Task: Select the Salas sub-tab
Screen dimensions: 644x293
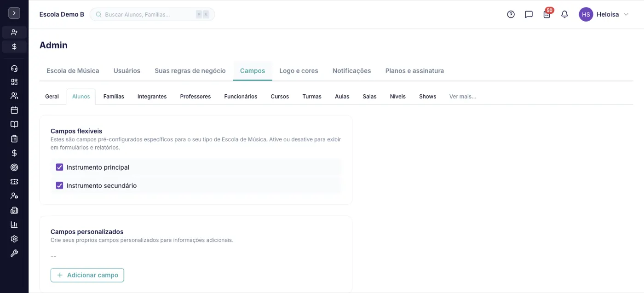Action: (x=369, y=97)
